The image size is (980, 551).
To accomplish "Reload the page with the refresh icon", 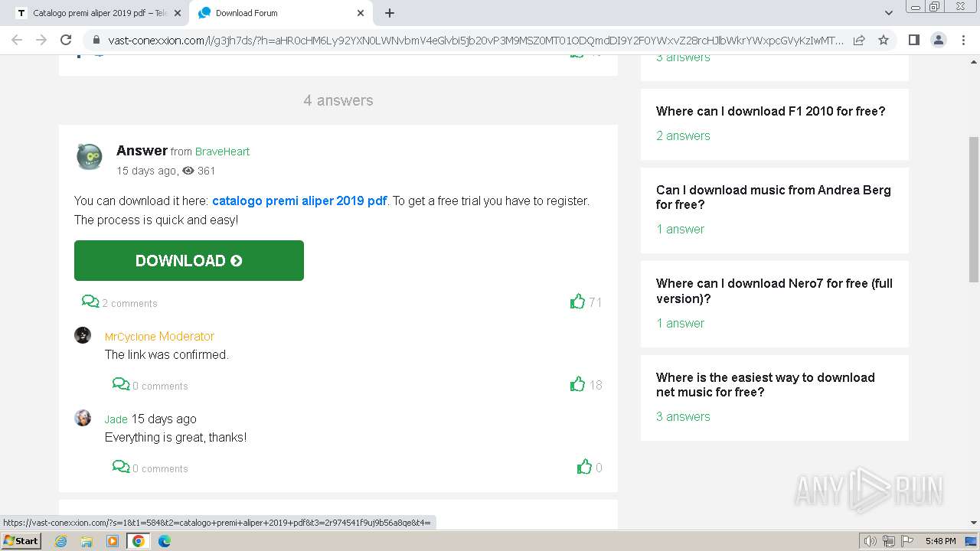I will [66, 40].
